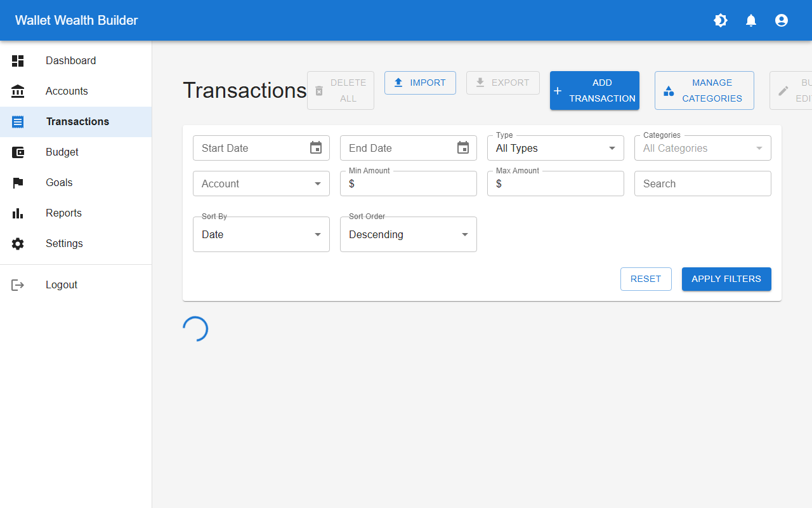Image resolution: width=812 pixels, height=508 pixels.
Task: Click Reset to clear filters
Action: 646,279
